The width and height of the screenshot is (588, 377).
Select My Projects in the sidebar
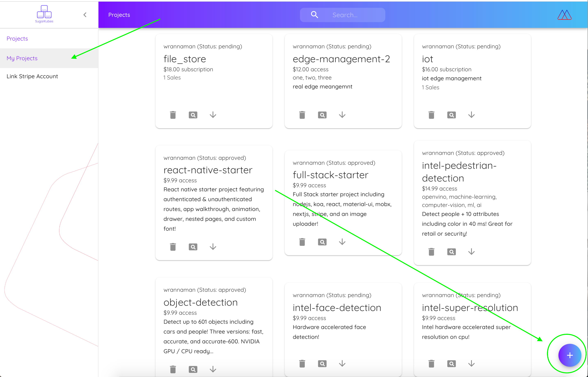pyautogui.click(x=22, y=58)
